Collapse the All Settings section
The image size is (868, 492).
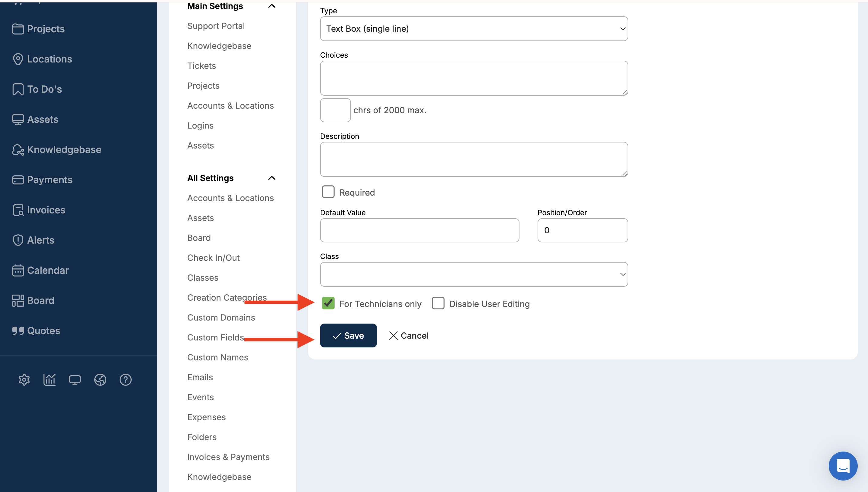pos(272,178)
